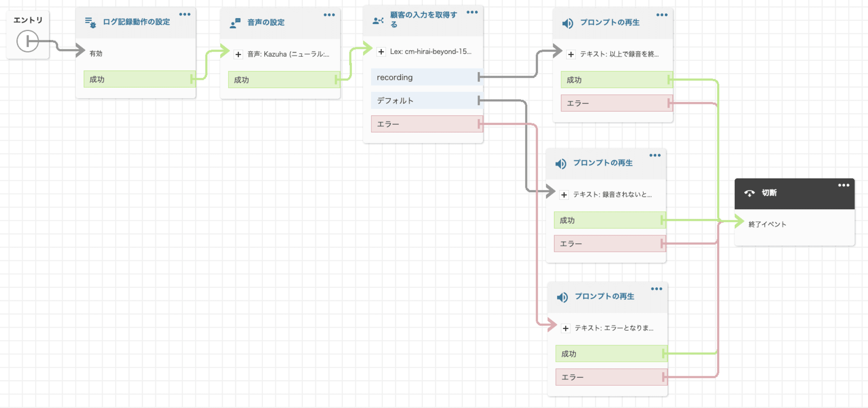This screenshot has height=408, width=868.
Task: Expand the Lex: cm-hirai-beyond plus icon
Action: click(x=381, y=52)
